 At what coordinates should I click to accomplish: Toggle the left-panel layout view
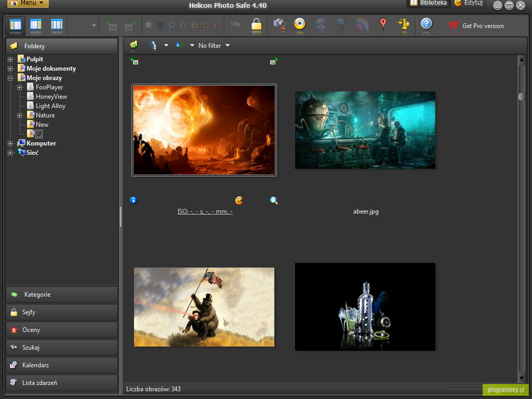click(16, 25)
